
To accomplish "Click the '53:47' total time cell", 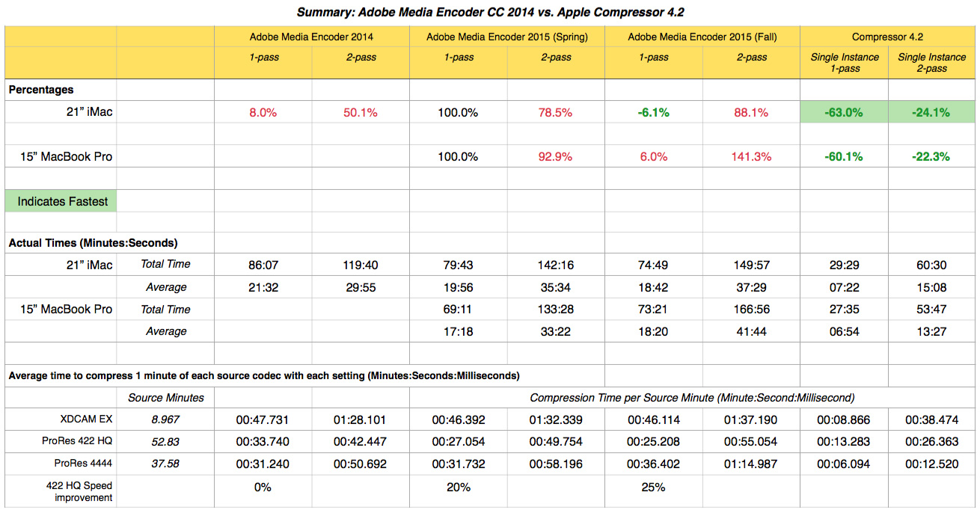I will (932, 309).
